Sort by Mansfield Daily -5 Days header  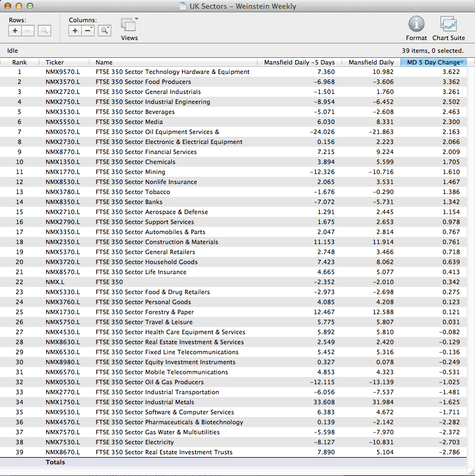click(299, 62)
